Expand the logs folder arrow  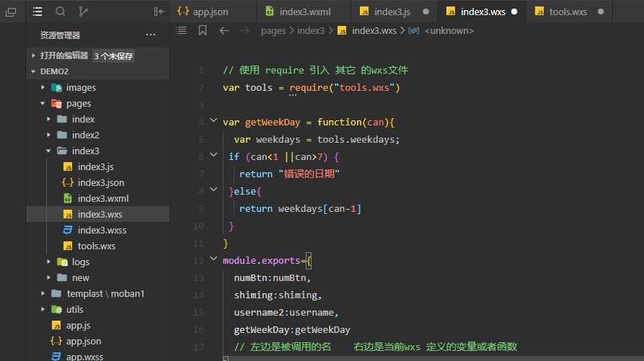click(48, 262)
